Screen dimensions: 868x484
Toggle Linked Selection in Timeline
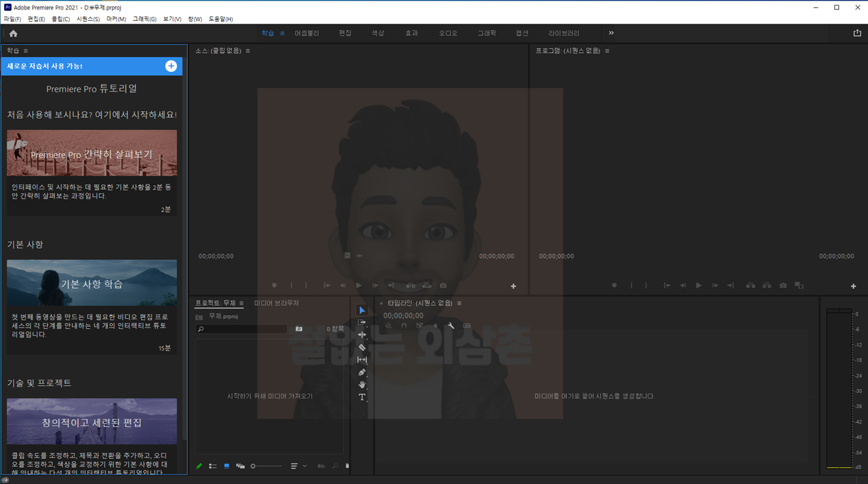(420, 326)
